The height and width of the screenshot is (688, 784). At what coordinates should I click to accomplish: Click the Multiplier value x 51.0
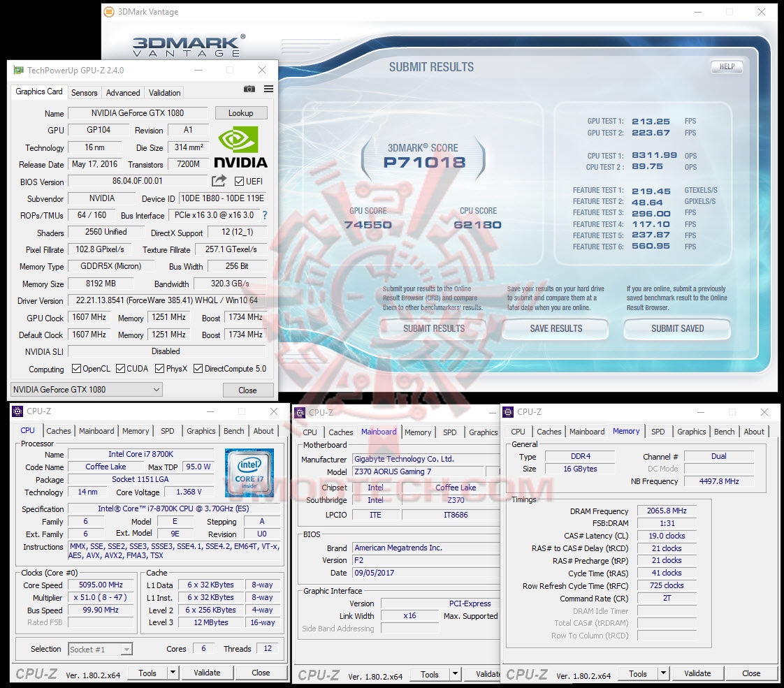[x=101, y=597]
